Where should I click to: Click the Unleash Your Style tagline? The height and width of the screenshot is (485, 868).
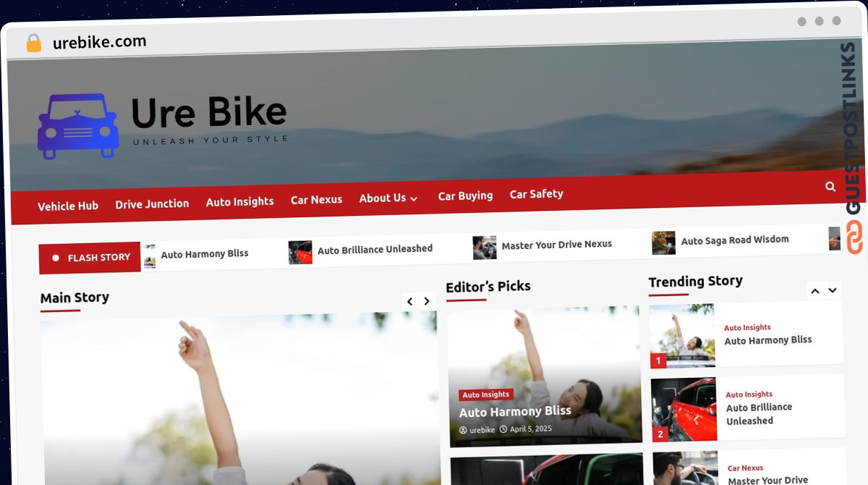(210, 140)
